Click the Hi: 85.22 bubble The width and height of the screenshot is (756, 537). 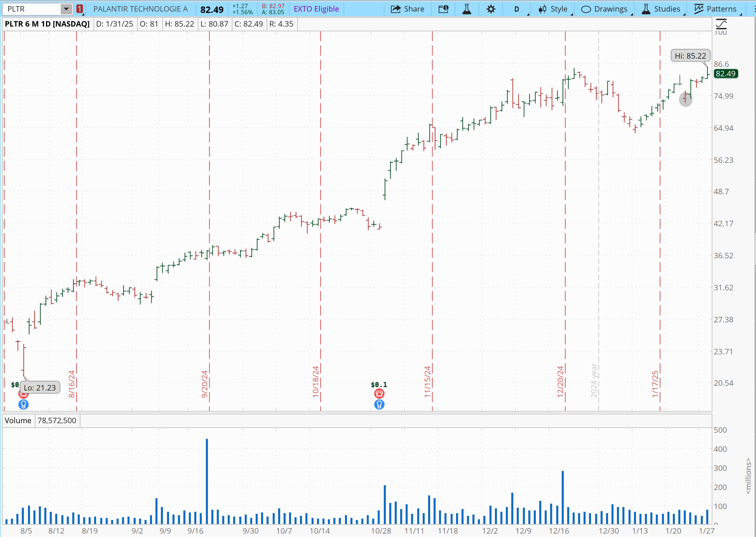[x=690, y=56]
